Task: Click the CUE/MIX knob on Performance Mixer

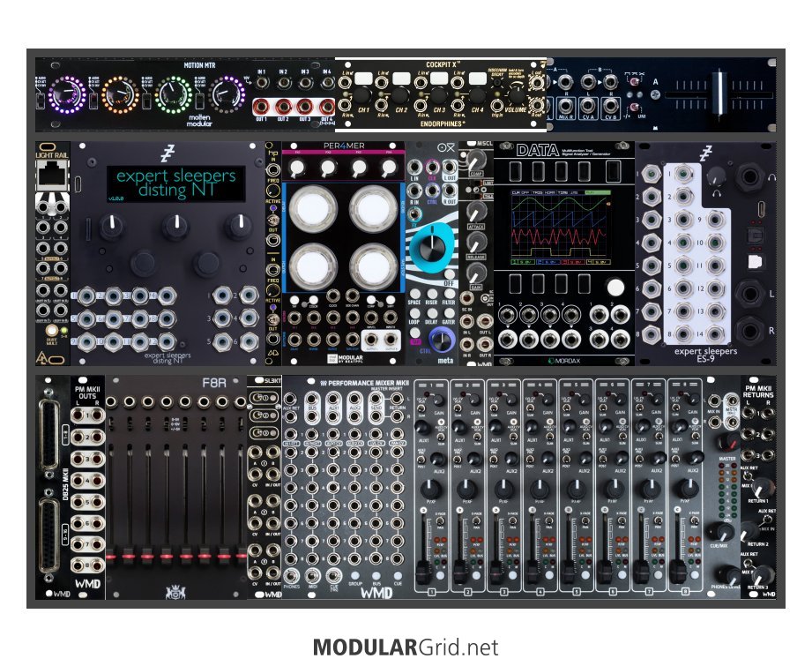Action: pyautogui.click(x=720, y=532)
